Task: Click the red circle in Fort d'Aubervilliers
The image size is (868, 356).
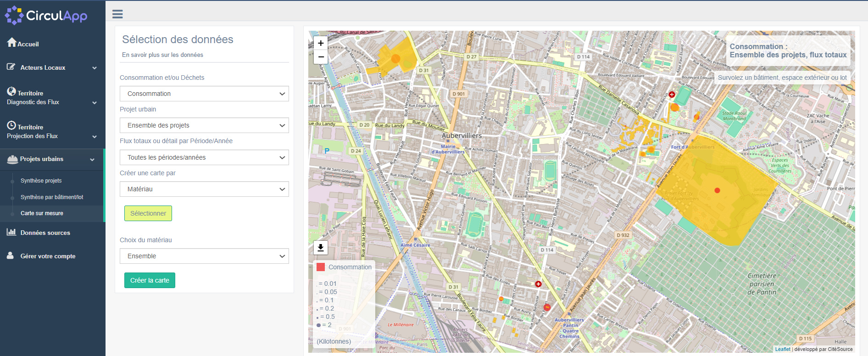Action: pyautogui.click(x=717, y=190)
